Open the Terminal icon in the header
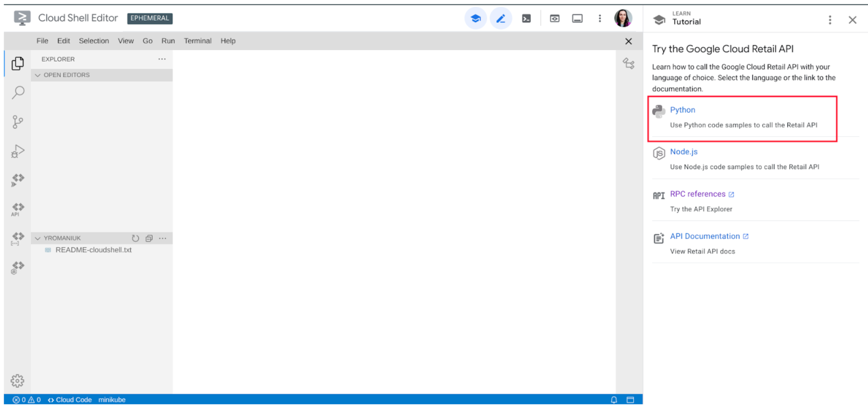Viewport: 868px width, 415px height. 526,18
